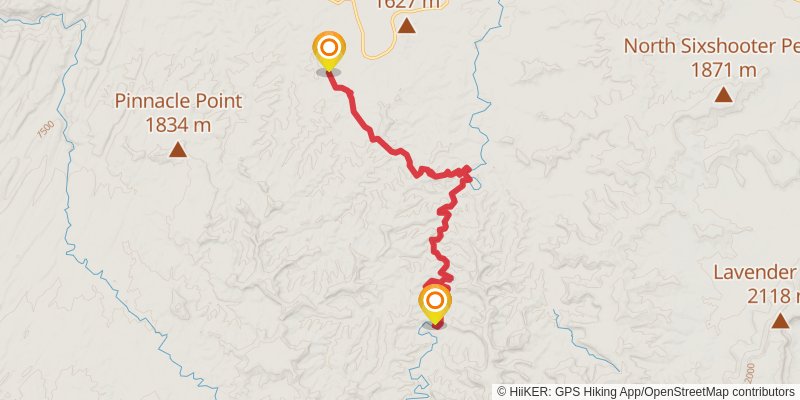Screen dimensions: 800x400
Task: Select the Pinnacle Point peak triangle icon
Action: pos(178,149)
